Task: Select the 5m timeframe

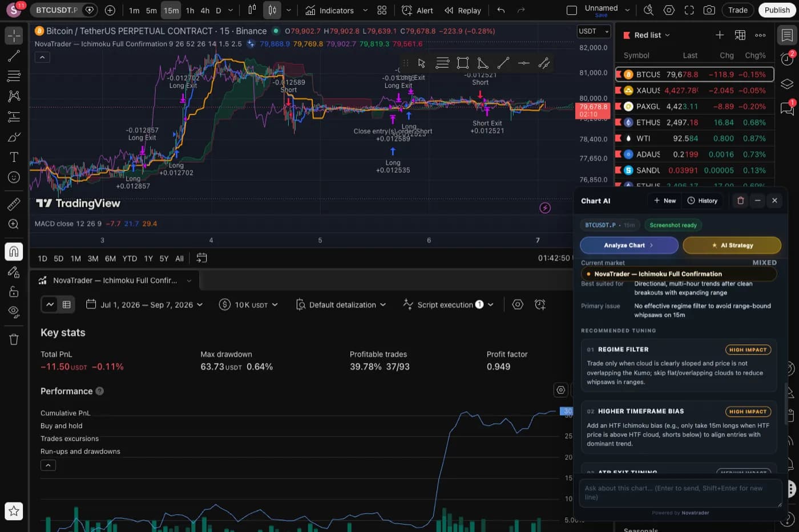Action: (151, 10)
